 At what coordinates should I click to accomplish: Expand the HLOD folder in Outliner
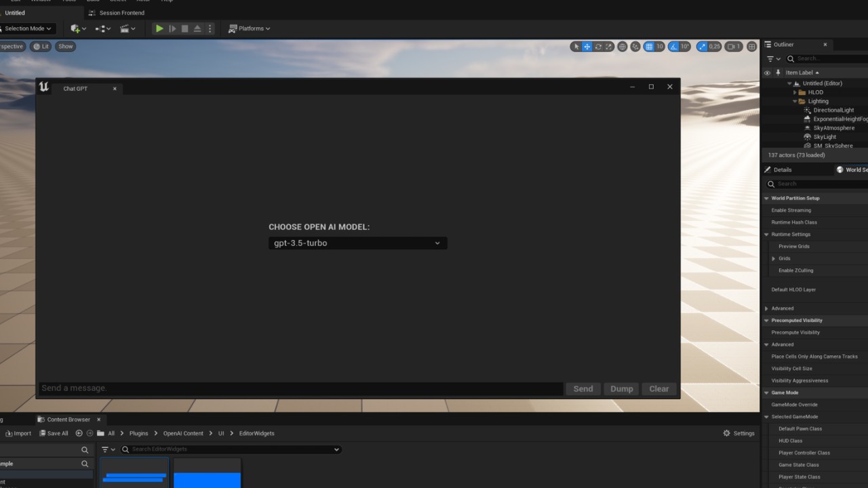[x=795, y=92]
